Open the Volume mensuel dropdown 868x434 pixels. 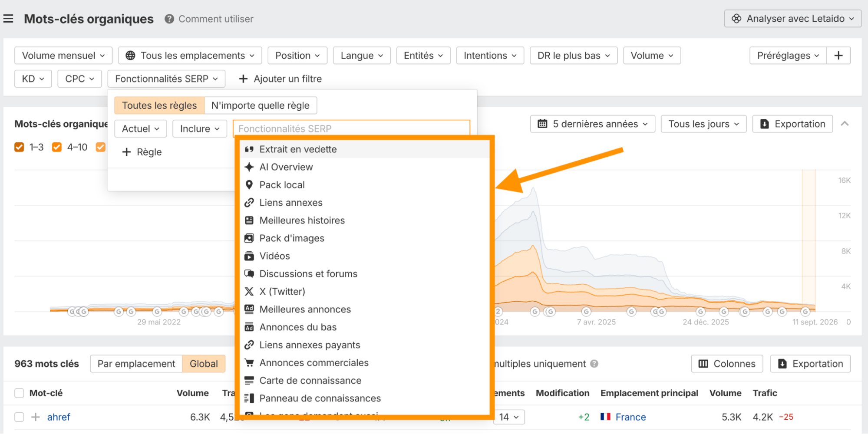63,56
